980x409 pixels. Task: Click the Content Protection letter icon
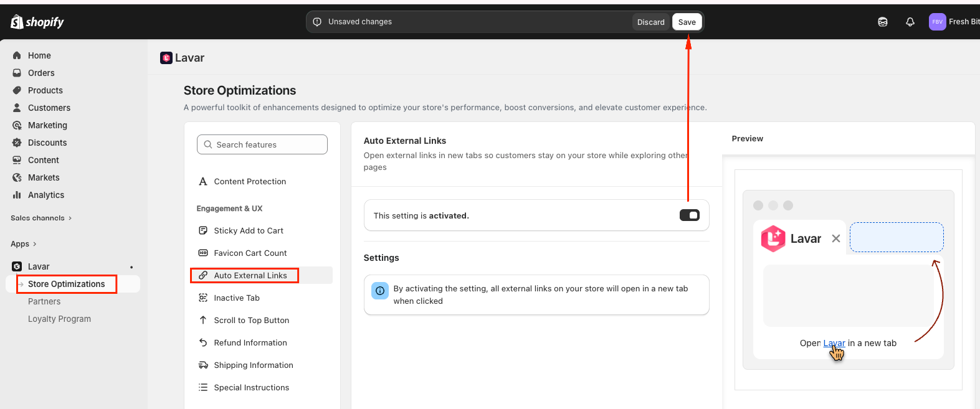203,181
